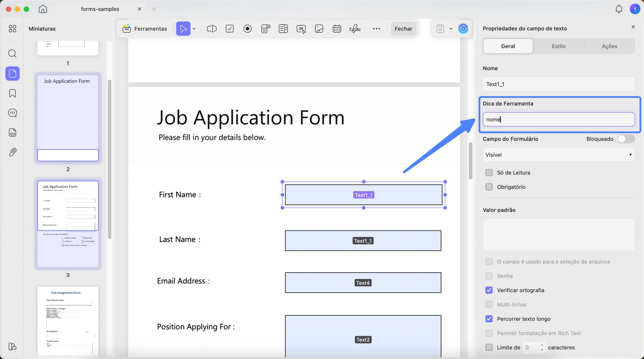
Task: Click the thumbnails panel scrollbar
Action: (x=109, y=159)
